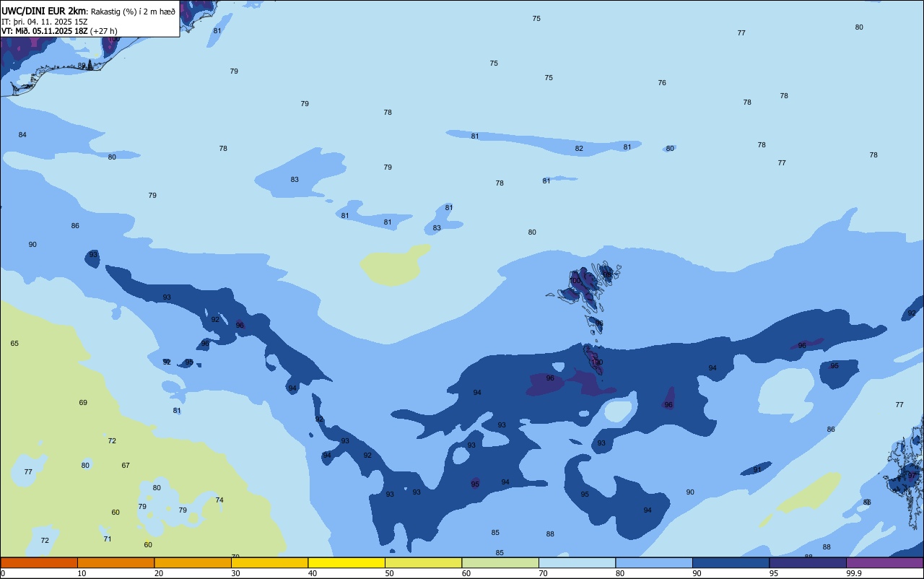Viewport: 924px width, 579px height.
Task: Click the 30–40% golden legend swatch
Action: [x=269, y=562]
